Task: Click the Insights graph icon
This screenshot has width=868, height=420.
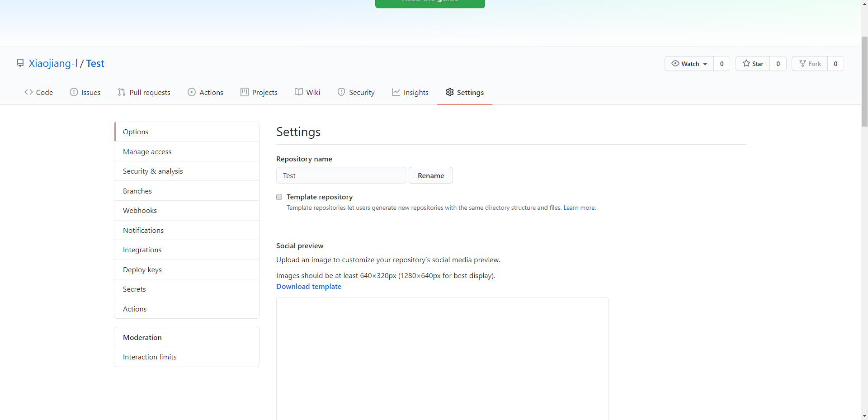Action: click(396, 92)
